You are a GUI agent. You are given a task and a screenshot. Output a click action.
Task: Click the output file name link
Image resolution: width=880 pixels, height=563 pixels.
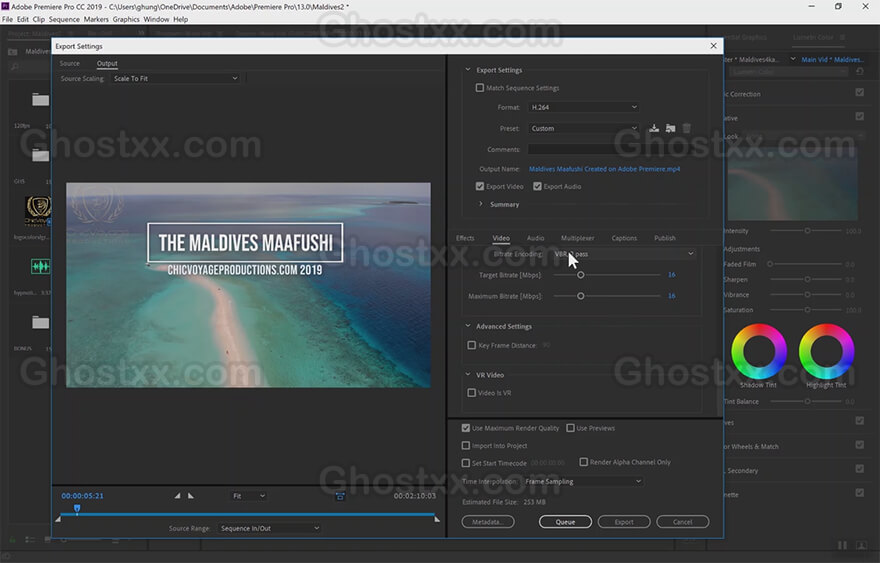click(604, 169)
